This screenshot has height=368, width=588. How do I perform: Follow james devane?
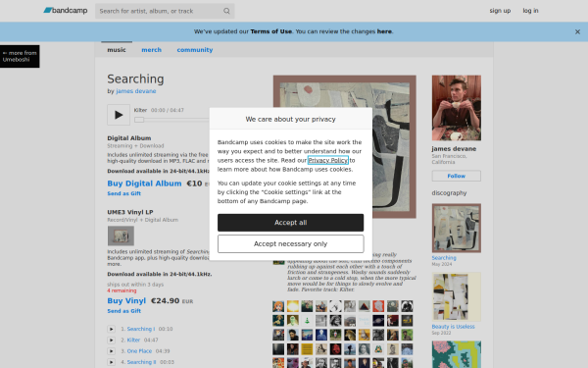point(457,176)
